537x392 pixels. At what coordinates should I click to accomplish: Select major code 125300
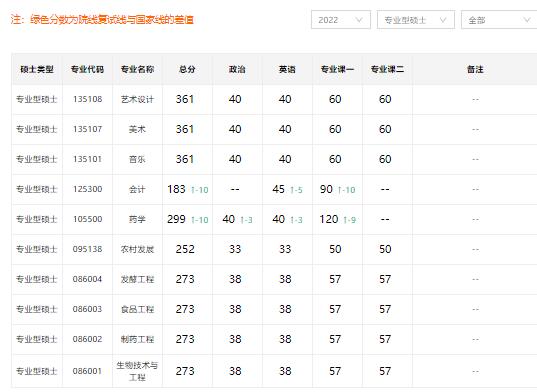(87, 189)
